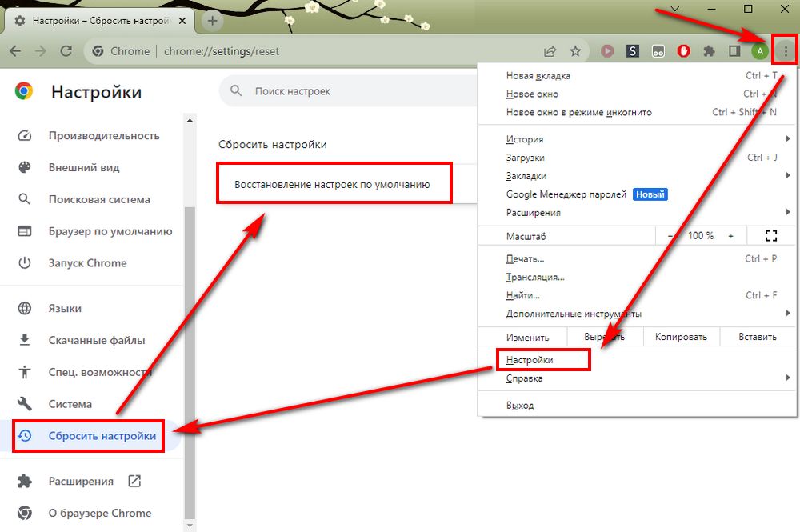Enter full screen with the Масштаб fullscreen icon
800x532 pixels.
pos(771,236)
